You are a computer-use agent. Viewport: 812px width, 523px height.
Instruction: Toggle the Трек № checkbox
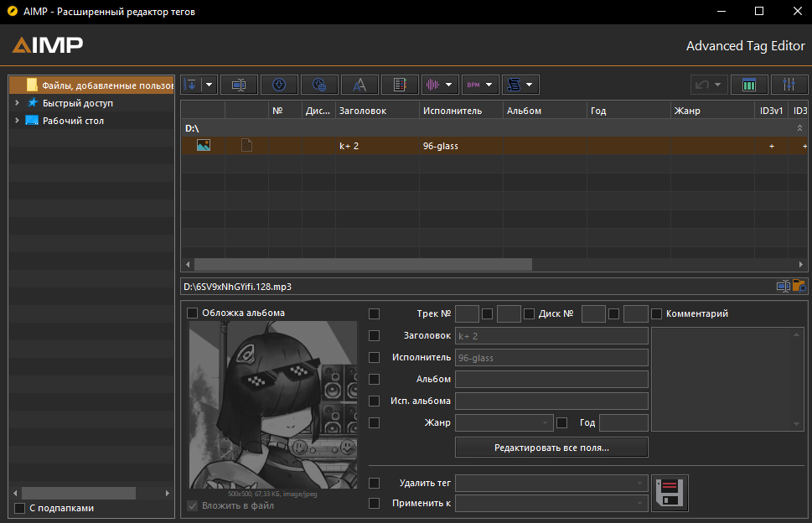pyautogui.click(x=374, y=313)
